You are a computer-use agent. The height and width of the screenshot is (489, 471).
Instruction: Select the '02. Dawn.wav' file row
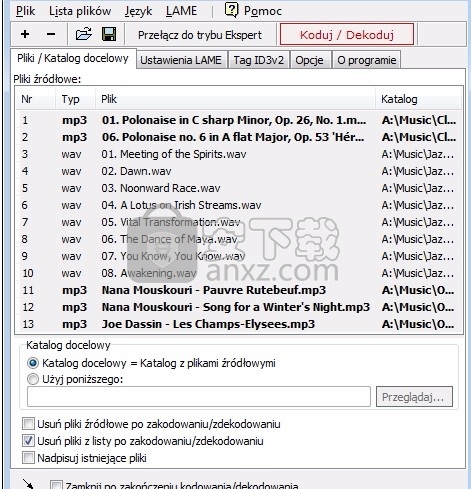239,171
